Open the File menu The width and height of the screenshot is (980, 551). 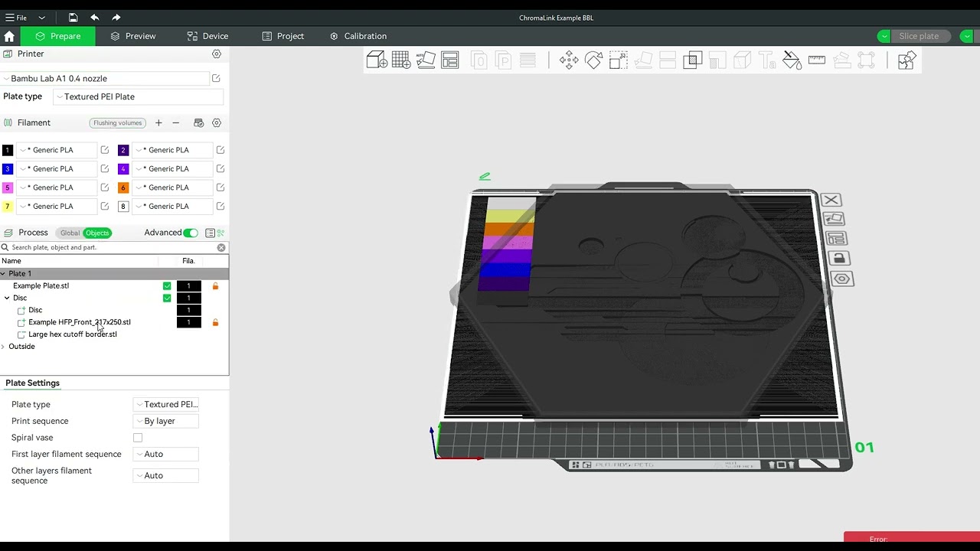16,18
